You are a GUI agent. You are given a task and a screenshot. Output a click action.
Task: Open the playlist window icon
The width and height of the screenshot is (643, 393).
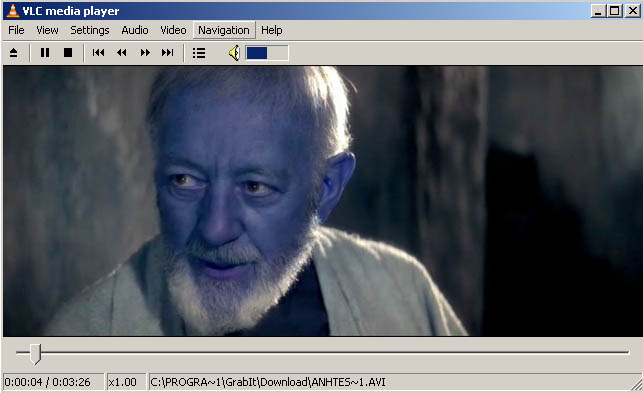pyautogui.click(x=199, y=53)
